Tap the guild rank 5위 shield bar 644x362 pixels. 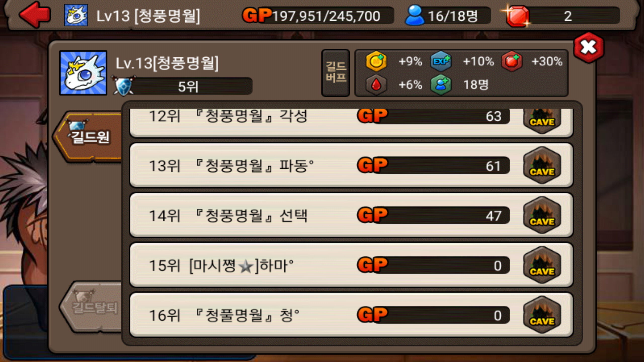pos(182,86)
